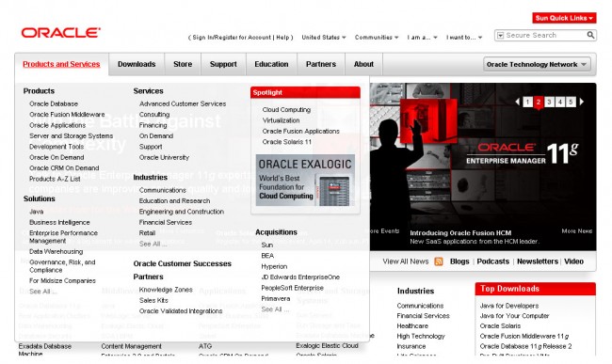612x364 pixels.
Task: Open Engineering and Construction link
Action: (x=182, y=212)
